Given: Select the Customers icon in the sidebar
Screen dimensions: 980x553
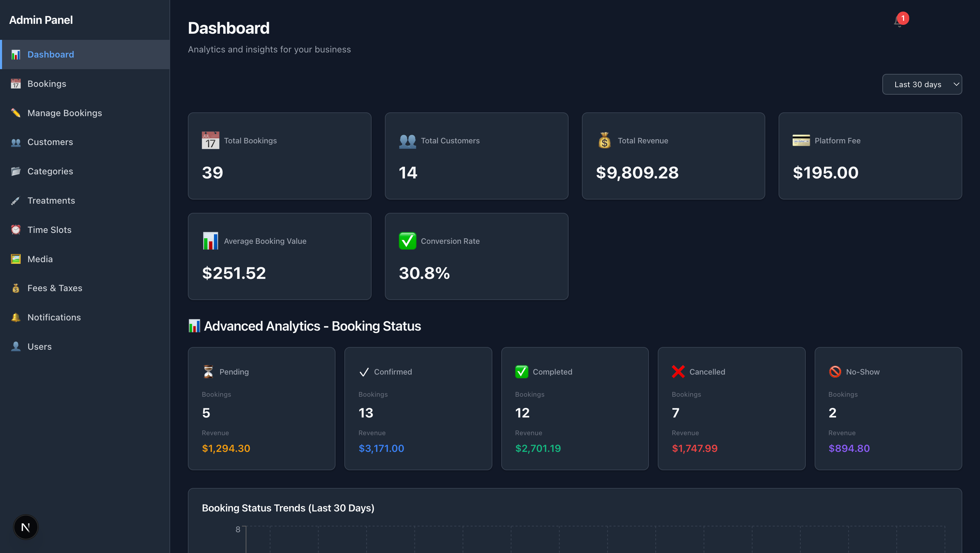Looking at the screenshot, I should click(x=16, y=142).
